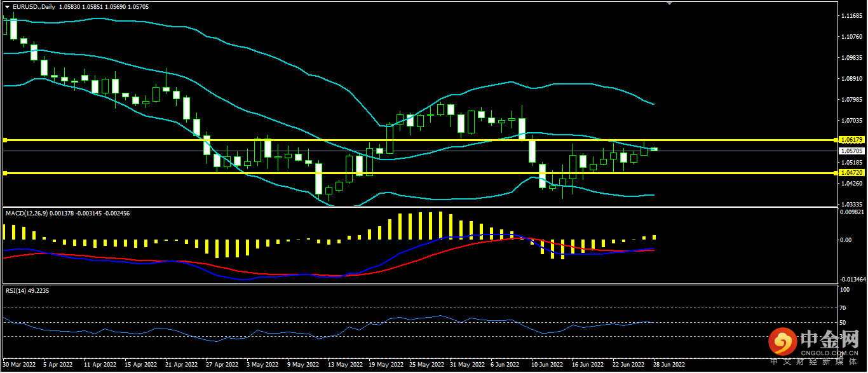Click the 31 May 2022 date label
The image size is (868, 373).
[x=467, y=365]
